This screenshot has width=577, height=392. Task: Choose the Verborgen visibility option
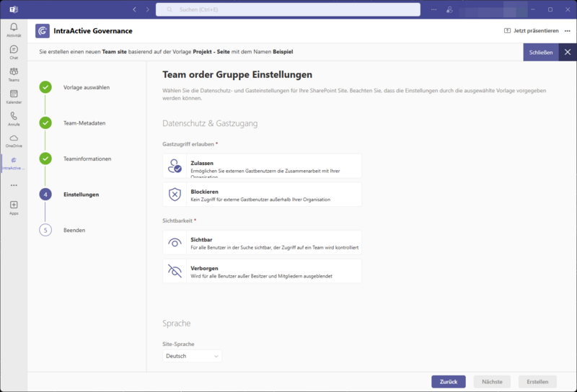click(262, 271)
